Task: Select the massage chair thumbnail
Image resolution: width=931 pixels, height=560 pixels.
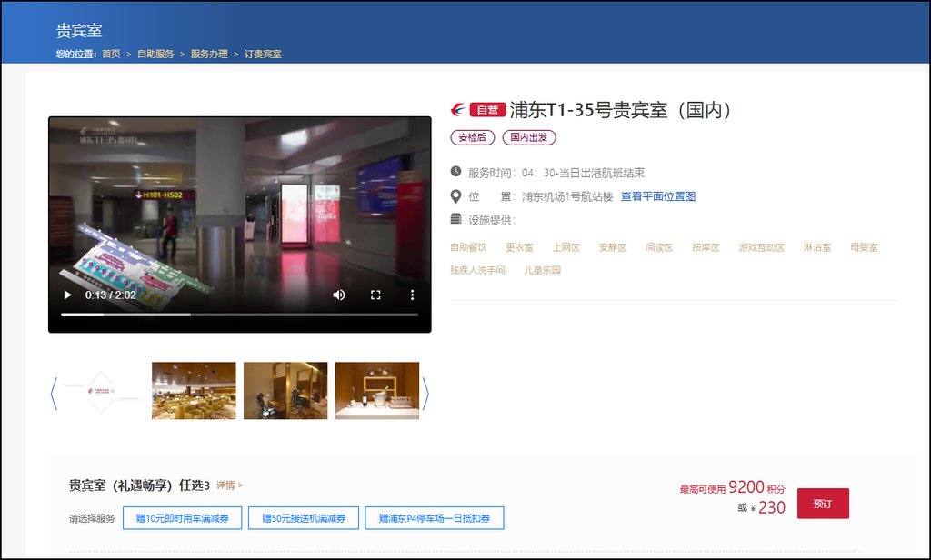Action: [285, 391]
